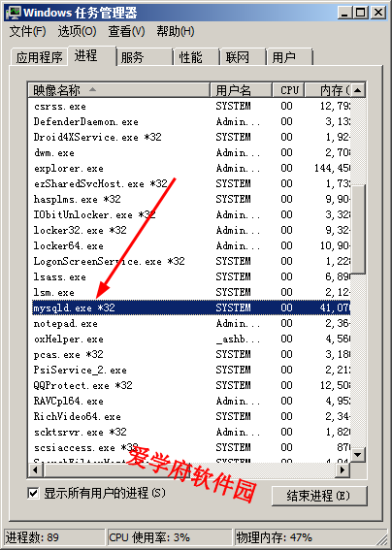Click the up arrow of vertical scrollbar
The height and width of the screenshot is (550, 392).
(x=358, y=90)
